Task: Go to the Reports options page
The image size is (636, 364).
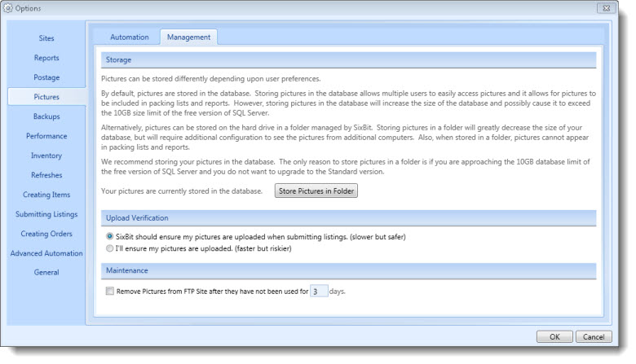Action: (46, 58)
